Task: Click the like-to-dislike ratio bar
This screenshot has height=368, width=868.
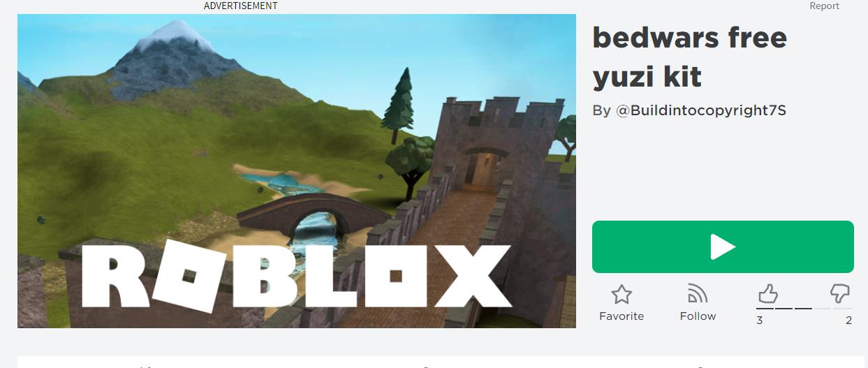Action: [804, 309]
